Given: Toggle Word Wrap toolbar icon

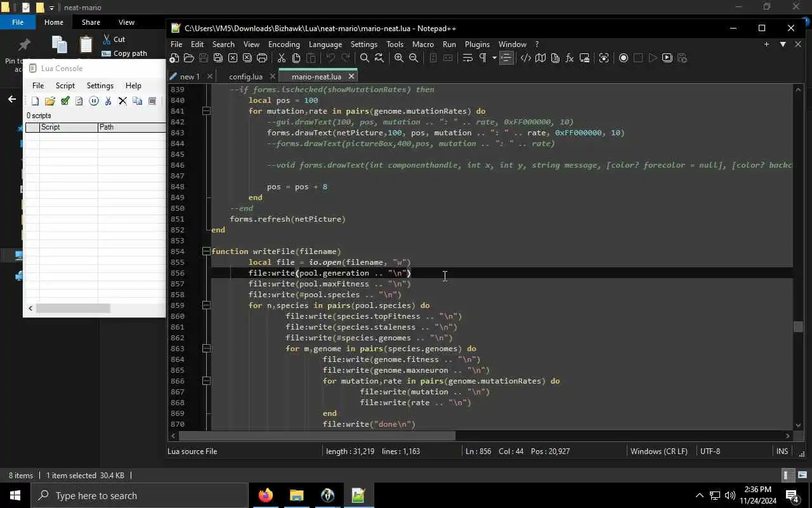Looking at the screenshot, I should pyautogui.click(x=468, y=58).
